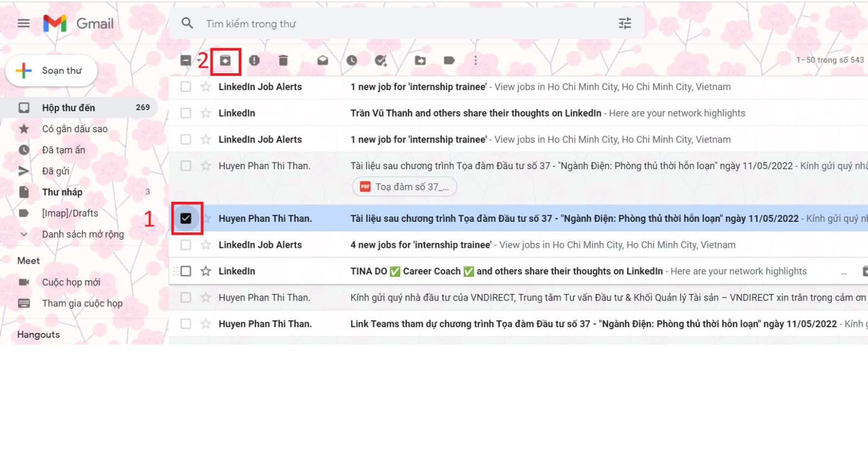Click the 269 unread count
Image resolution: width=868 pixels, height=461 pixels.
(x=143, y=107)
